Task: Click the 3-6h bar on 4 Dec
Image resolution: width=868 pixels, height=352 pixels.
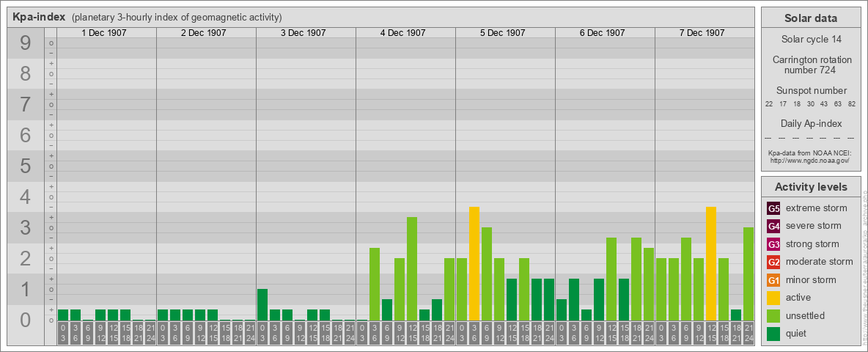Action: point(374,284)
